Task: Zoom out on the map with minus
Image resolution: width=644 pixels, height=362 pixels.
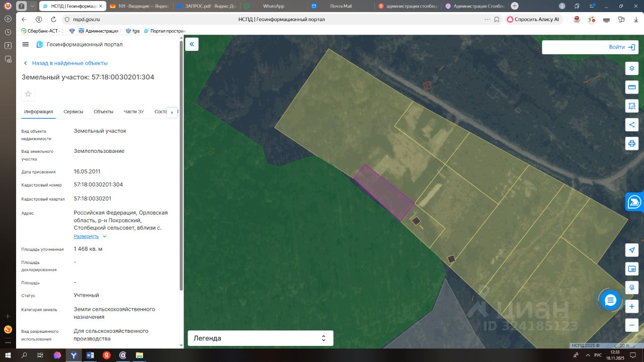Action: (x=632, y=325)
